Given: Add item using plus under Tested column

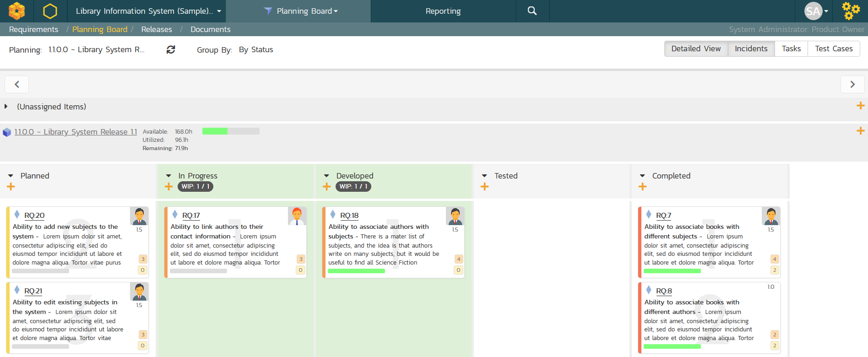Looking at the screenshot, I should (485, 187).
